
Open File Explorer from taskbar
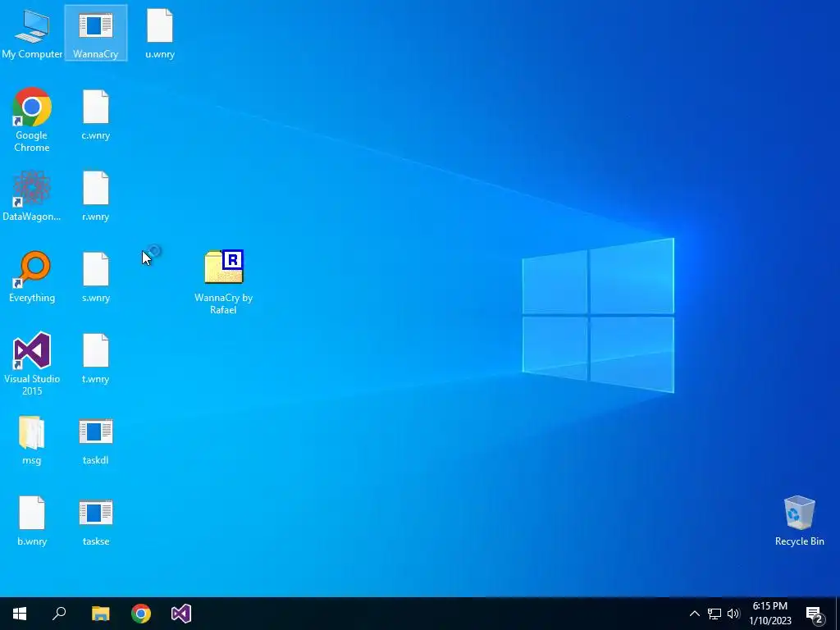(100, 614)
